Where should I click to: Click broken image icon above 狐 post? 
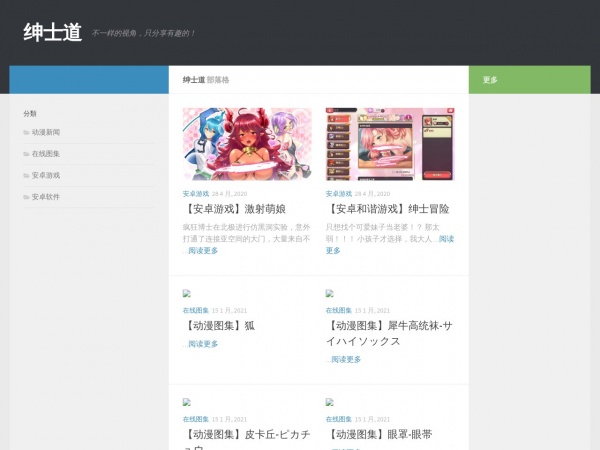[186, 293]
